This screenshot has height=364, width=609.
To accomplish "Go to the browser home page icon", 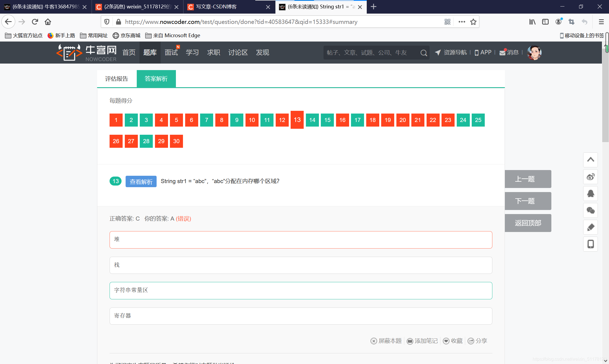I will (x=48, y=22).
